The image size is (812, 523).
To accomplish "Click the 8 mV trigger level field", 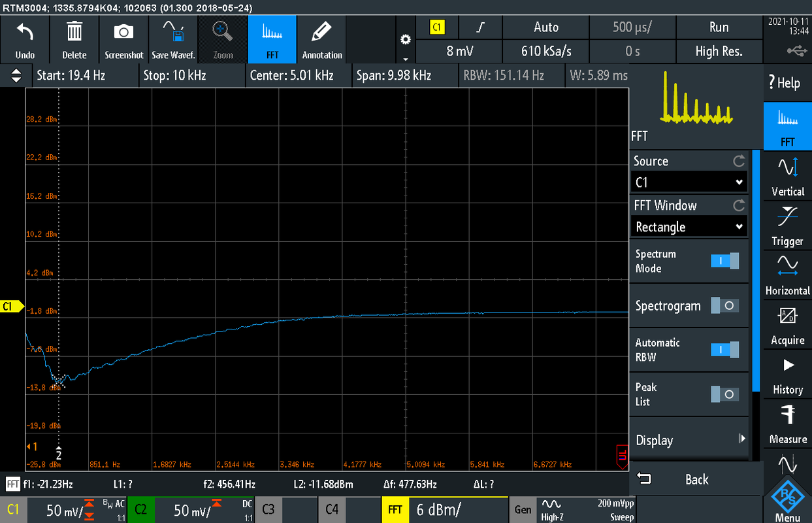I will [x=459, y=51].
